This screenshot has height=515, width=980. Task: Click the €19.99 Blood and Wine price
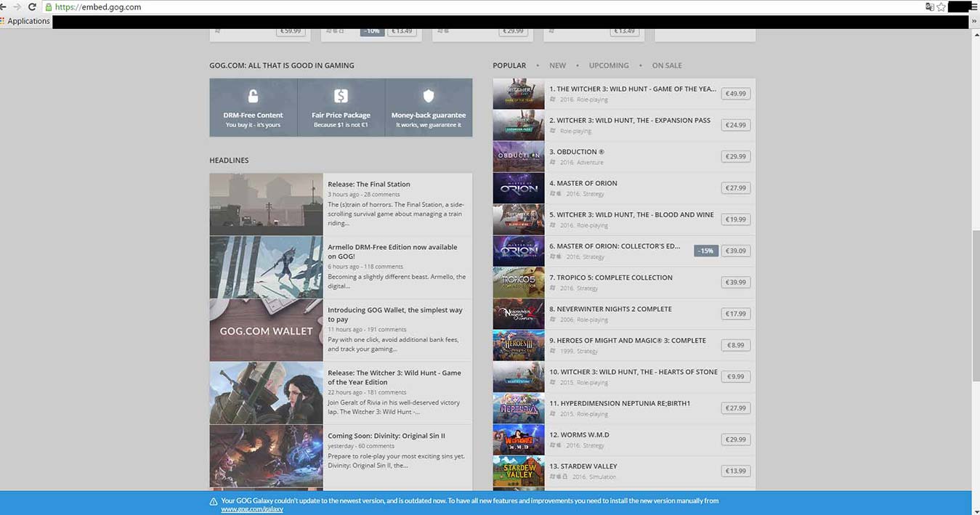pos(735,219)
